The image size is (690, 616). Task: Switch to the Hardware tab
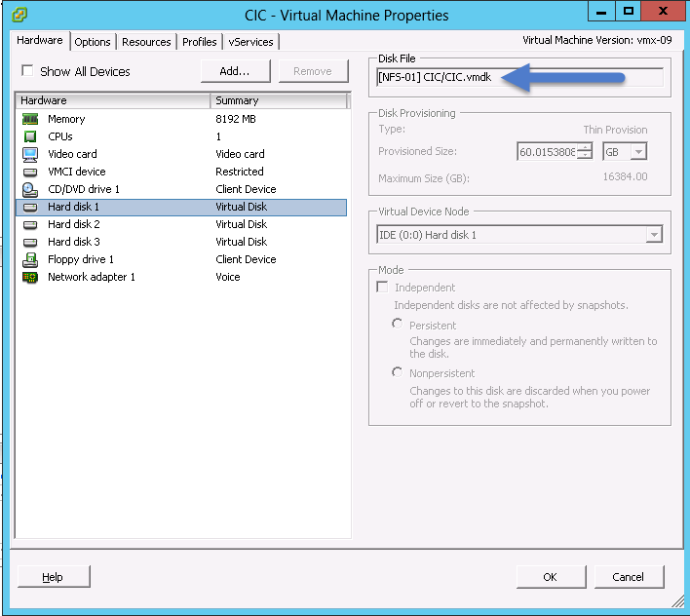[x=40, y=41]
